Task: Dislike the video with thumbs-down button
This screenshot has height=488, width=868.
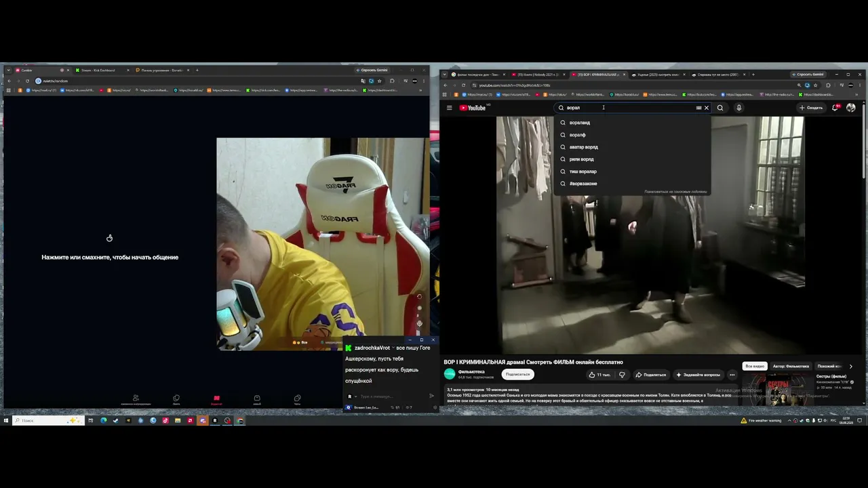Action: 622,375
